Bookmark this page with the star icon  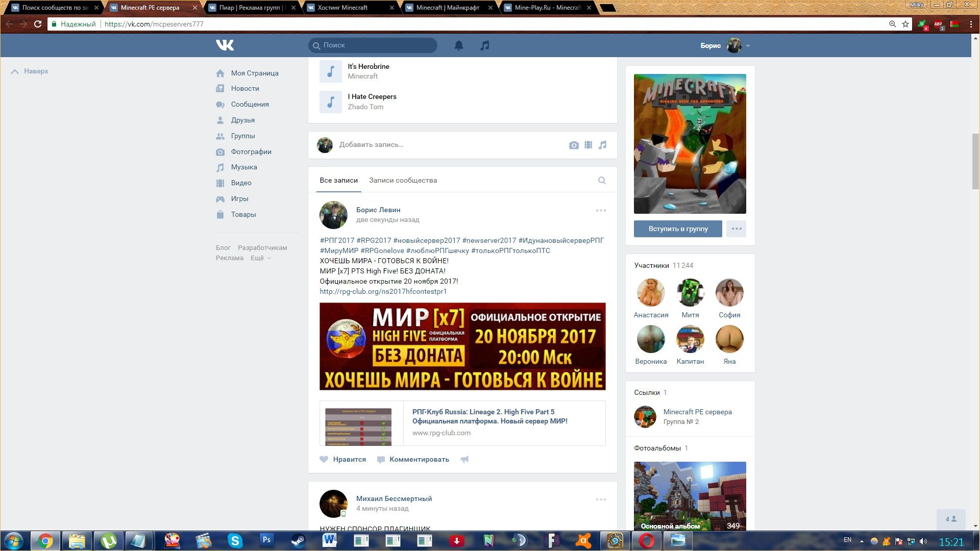click(x=905, y=24)
